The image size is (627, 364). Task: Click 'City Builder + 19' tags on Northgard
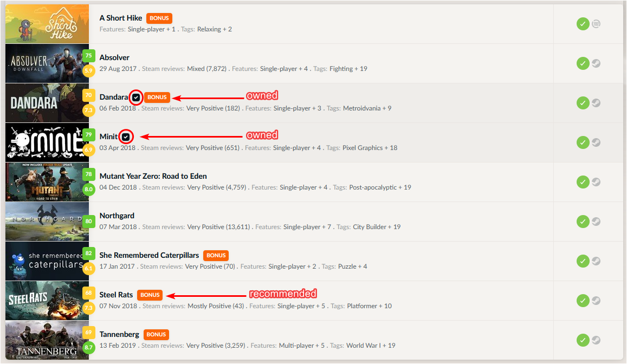tap(377, 227)
